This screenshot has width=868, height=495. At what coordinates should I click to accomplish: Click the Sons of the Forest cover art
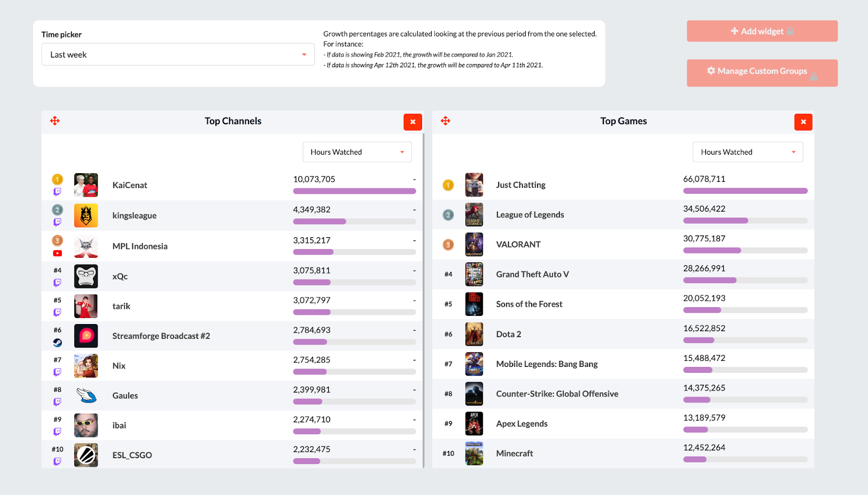(474, 304)
